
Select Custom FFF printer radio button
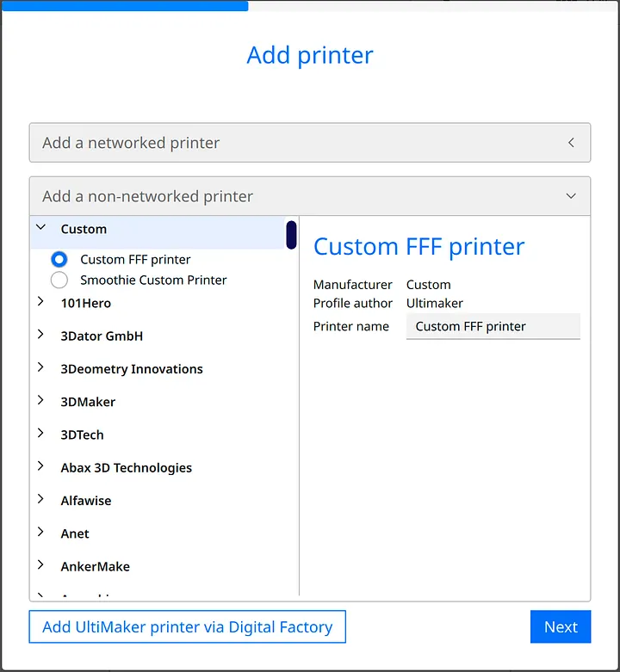click(x=59, y=259)
